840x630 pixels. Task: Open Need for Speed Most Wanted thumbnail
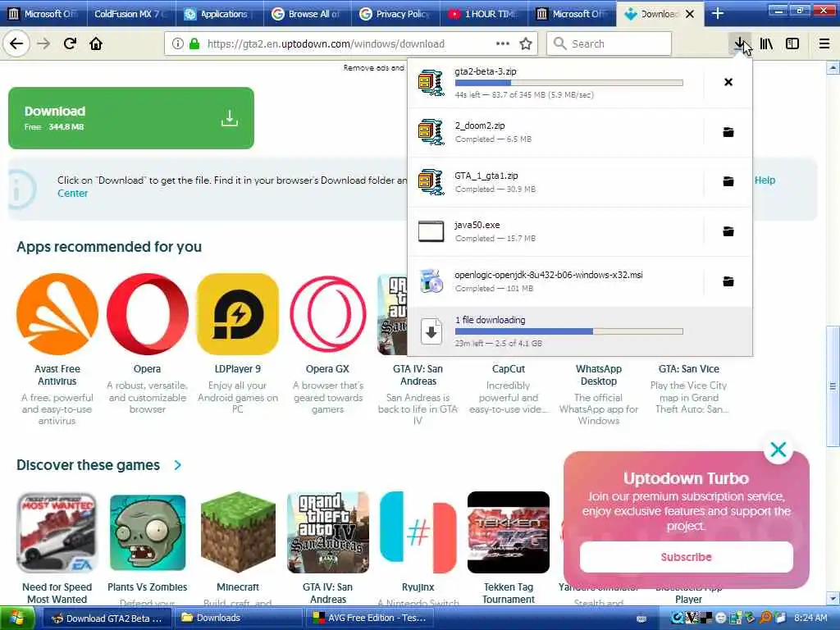[x=57, y=532]
